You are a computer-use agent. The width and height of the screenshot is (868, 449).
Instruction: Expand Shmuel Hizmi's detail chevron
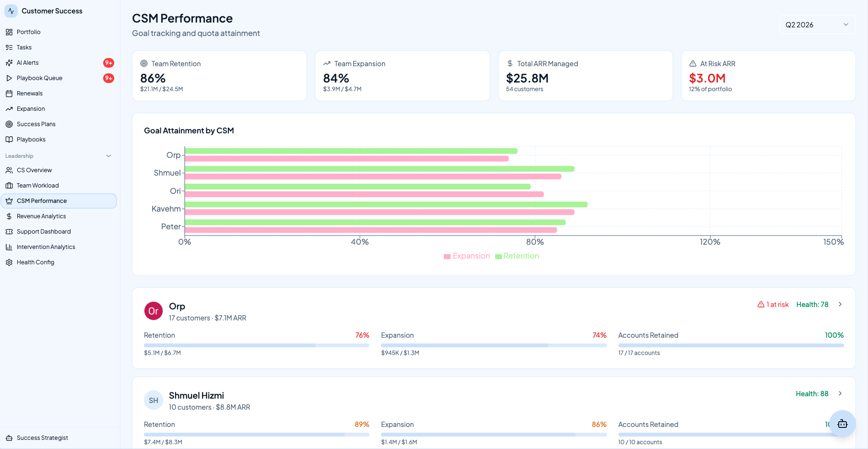coord(840,393)
